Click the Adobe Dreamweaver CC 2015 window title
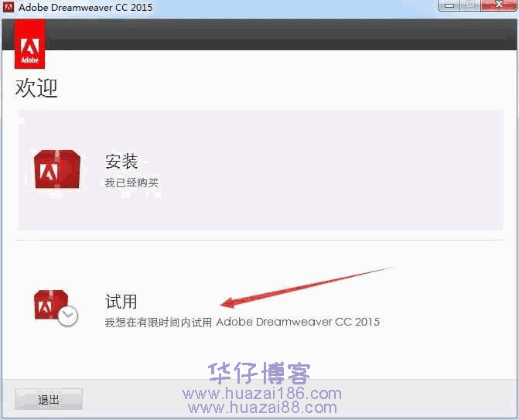The height and width of the screenshot is (420, 519). (x=86, y=7)
